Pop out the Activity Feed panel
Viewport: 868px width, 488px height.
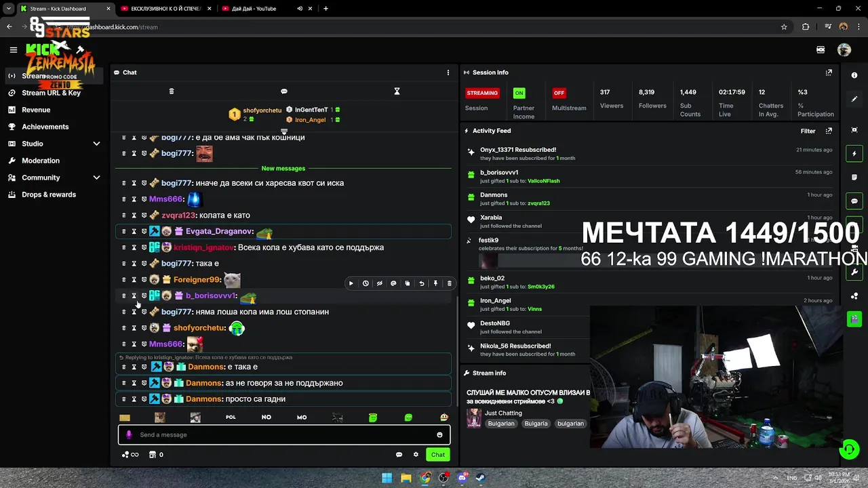[829, 131]
